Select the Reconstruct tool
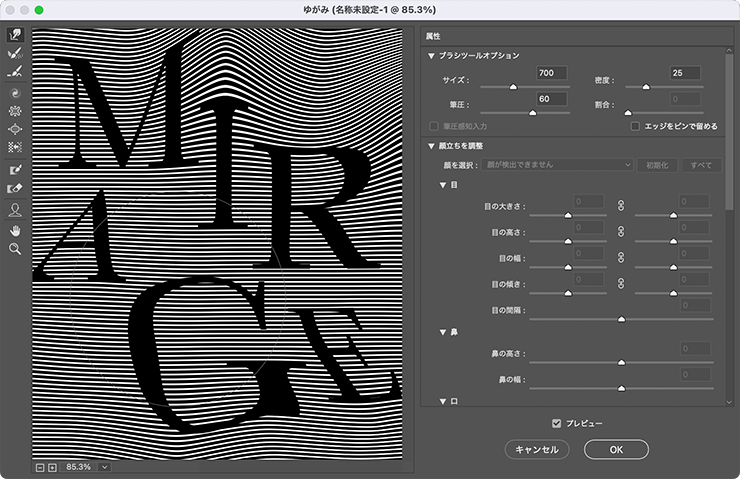 15,54
